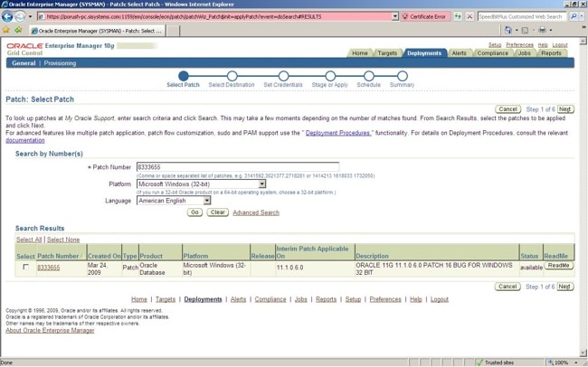588x367 pixels.
Task: Go back with the browser Back arrow
Action: 7,16
